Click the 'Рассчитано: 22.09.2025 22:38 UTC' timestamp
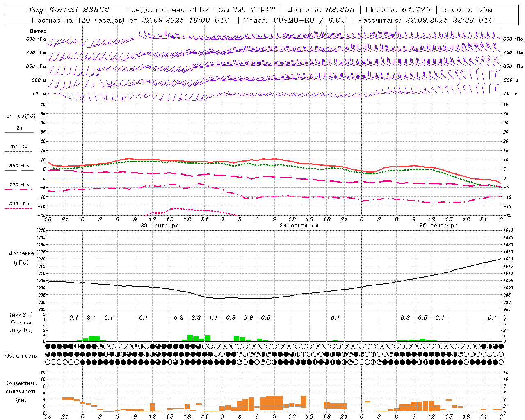The image size is (525, 420). click(426, 20)
